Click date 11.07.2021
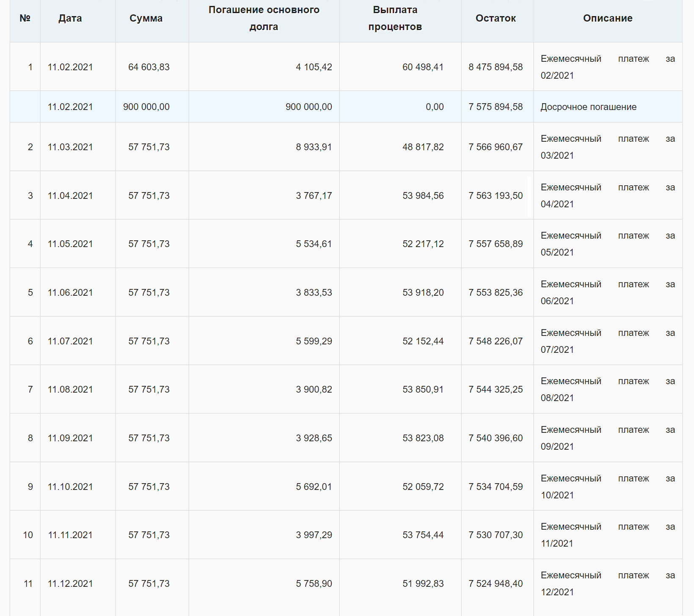Screen dimensions: 694x616 (x=70, y=341)
